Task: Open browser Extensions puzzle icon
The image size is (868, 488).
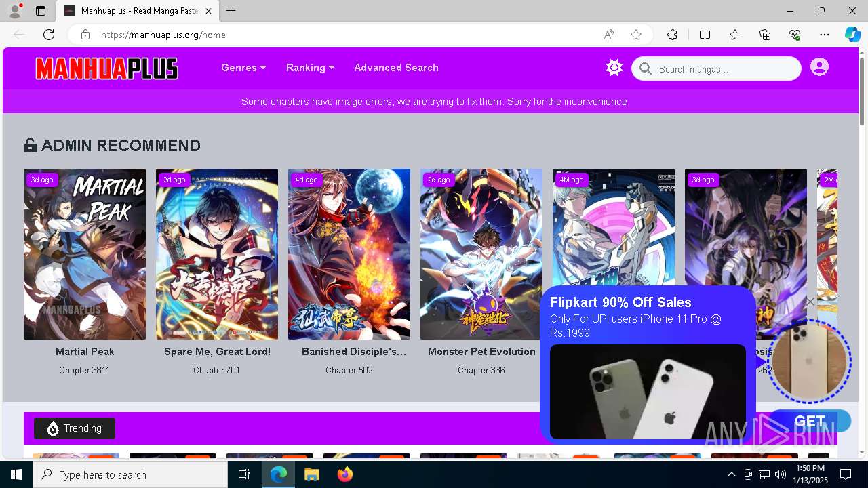Action: coord(672,35)
